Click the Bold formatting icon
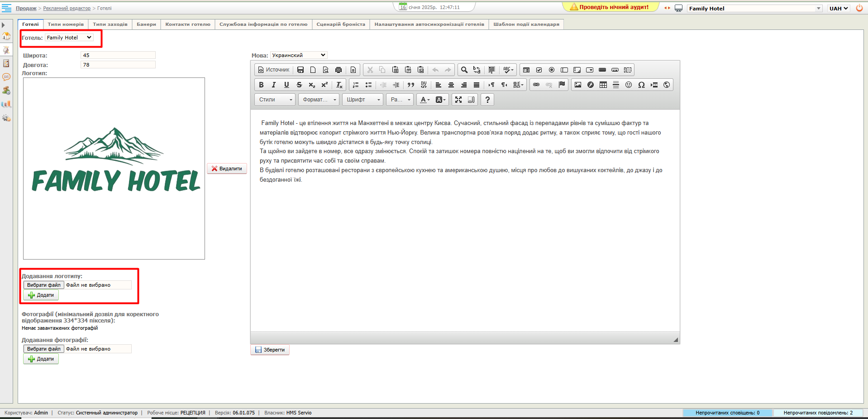 261,85
